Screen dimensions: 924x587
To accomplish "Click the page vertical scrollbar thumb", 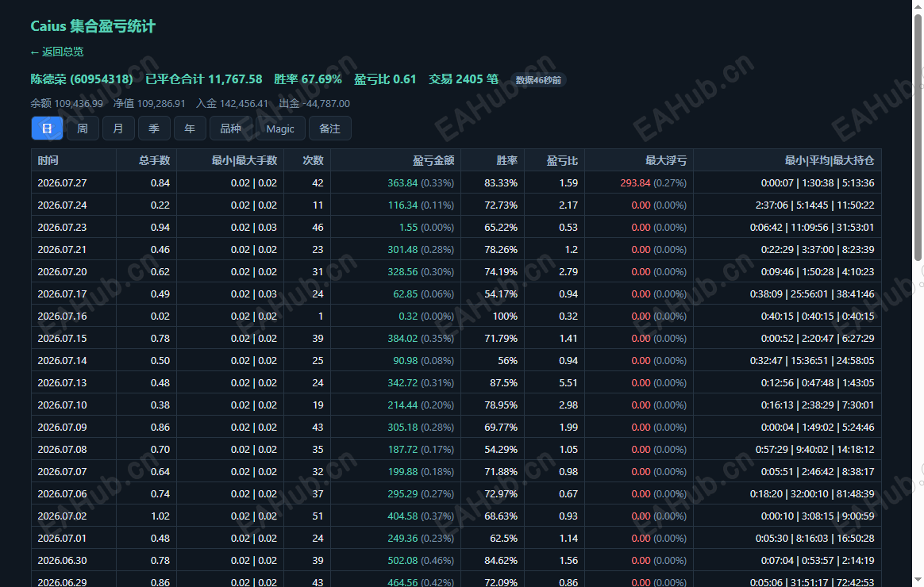I will (918, 136).
